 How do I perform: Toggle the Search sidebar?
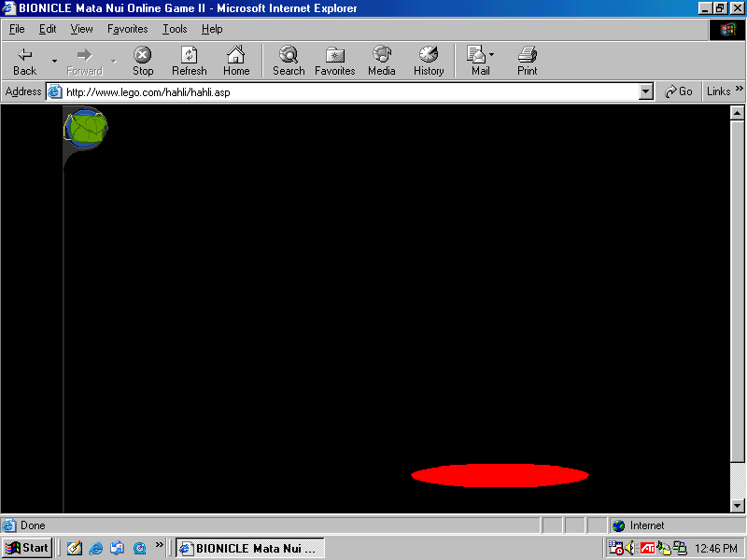[289, 61]
